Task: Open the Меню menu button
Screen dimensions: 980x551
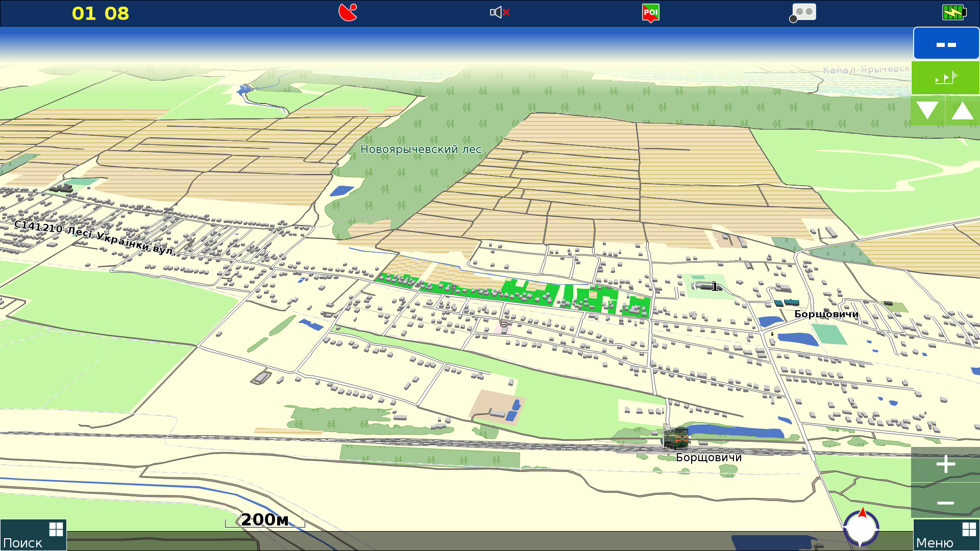Action: point(946,535)
